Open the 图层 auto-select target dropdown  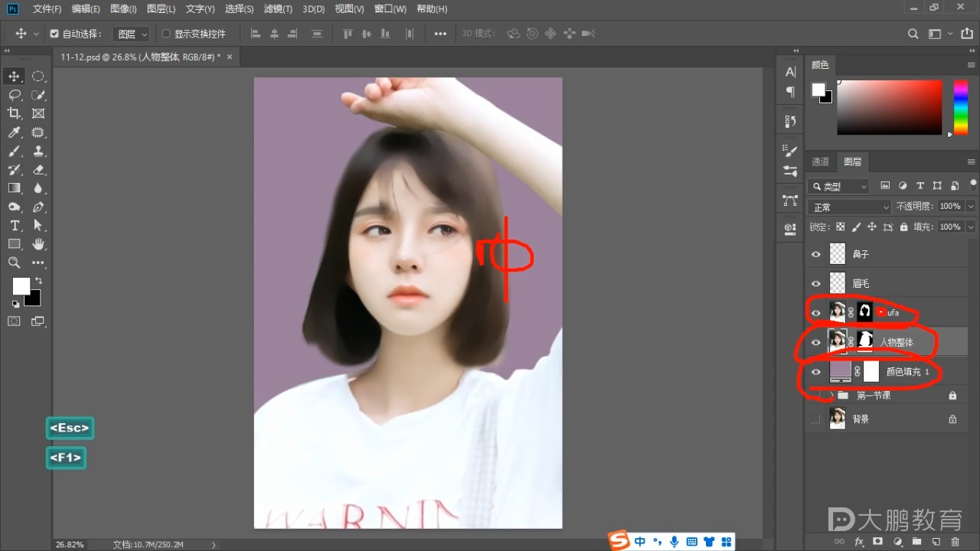pos(131,34)
